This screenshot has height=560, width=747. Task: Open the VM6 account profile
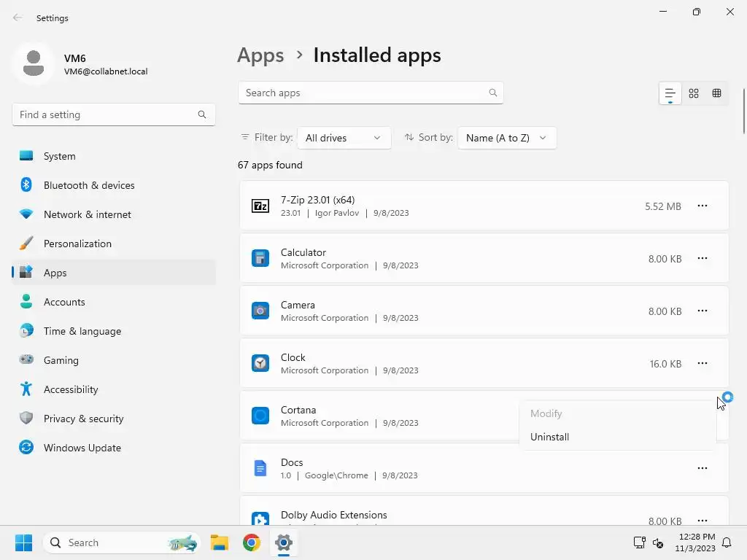[80, 64]
